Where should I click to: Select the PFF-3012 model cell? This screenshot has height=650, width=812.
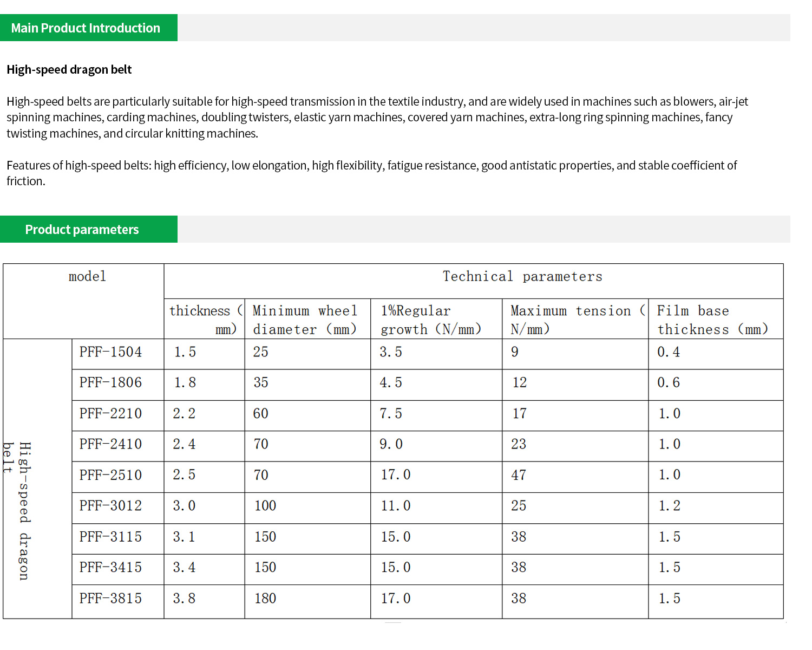pyautogui.click(x=110, y=506)
